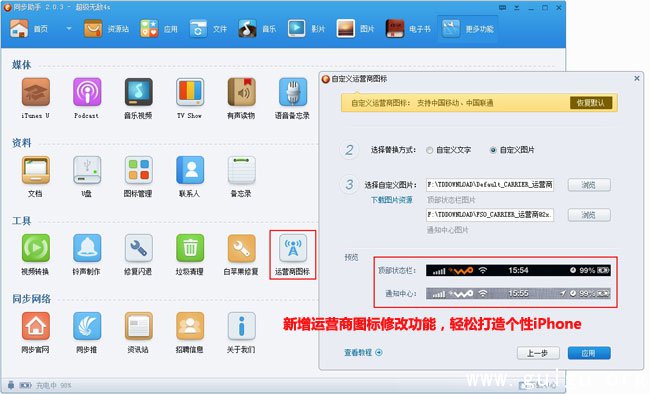Screen dimensions: 650x394
Task: Launch the 铃声制作 ringtone maker tool
Action: 87,248
